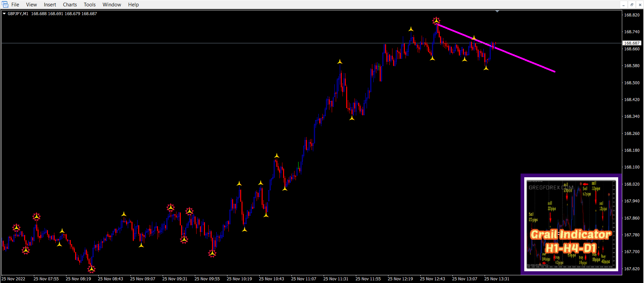Open the View menu

click(32, 5)
